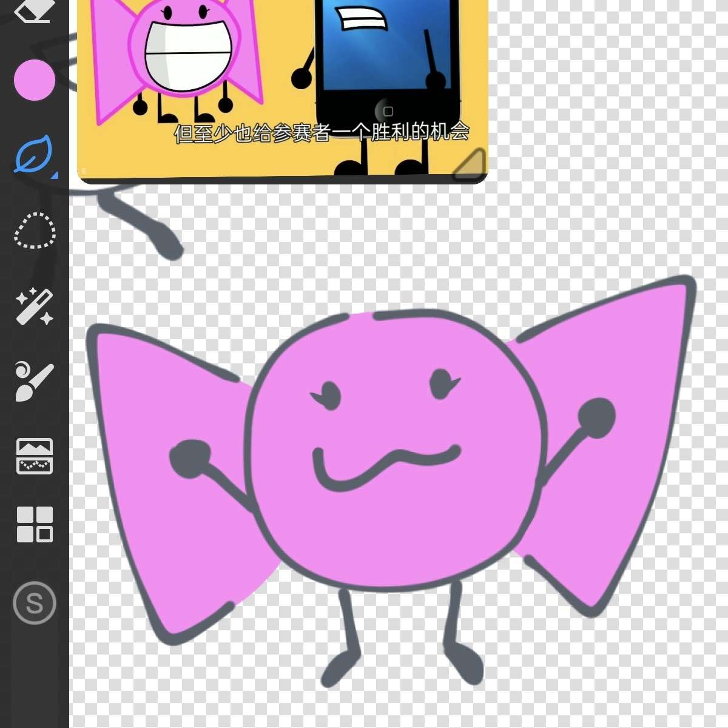Click the grey stroke above the candy

[146, 224]
